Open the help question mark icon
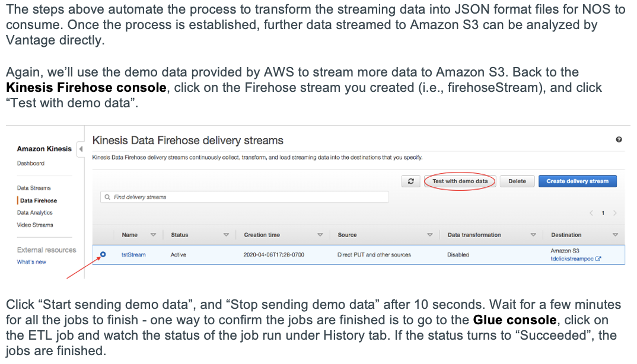 (x=619, y=140)
